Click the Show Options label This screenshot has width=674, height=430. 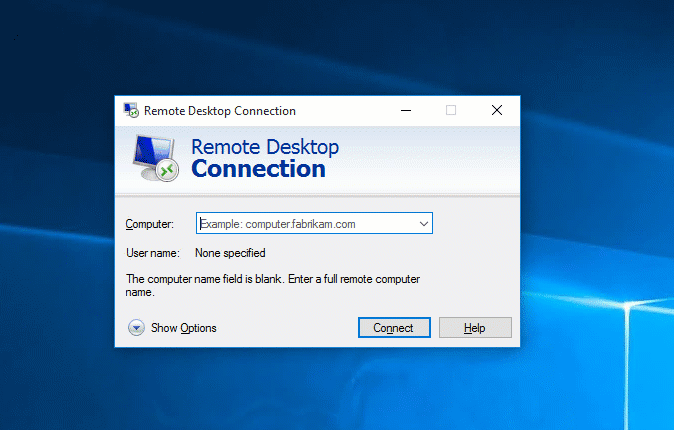184,328
